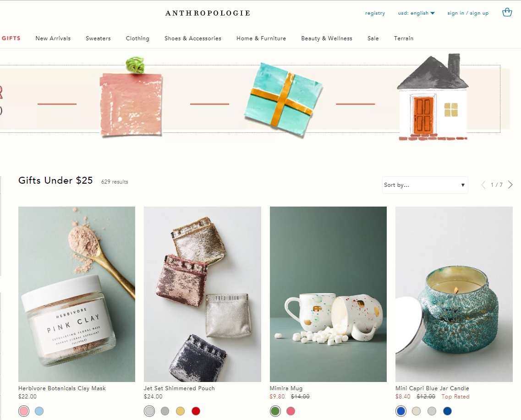Open the shopping basket icon
The image size is (521, 420).
pos(507,13)
